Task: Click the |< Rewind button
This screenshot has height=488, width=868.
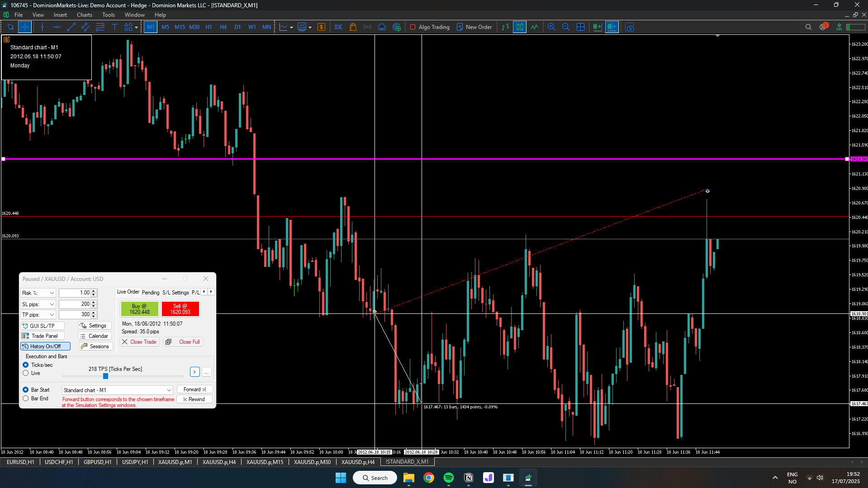Action: tap(194, 399)
